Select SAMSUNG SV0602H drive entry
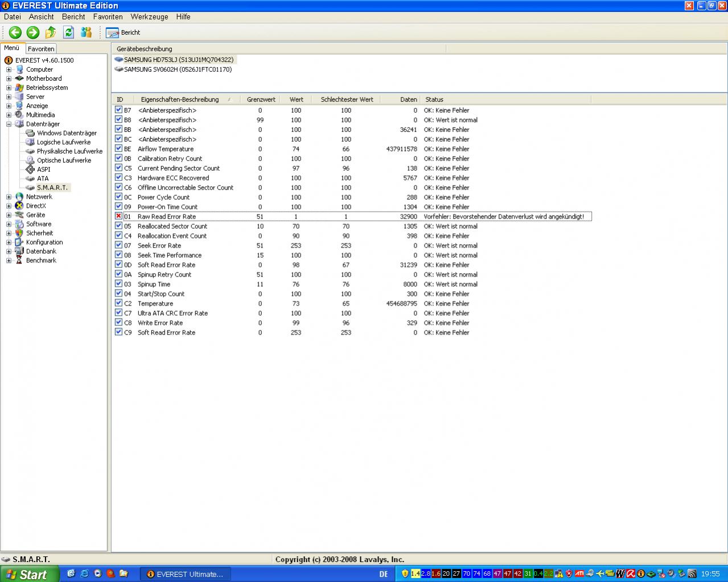 click(172, 69)
